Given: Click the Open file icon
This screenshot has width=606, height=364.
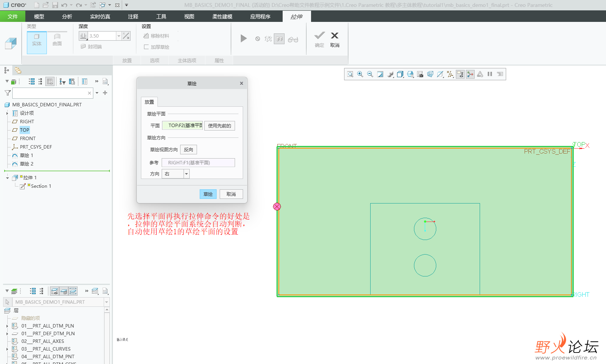Looking at the screenshot, I should click(x=46, y=5).
